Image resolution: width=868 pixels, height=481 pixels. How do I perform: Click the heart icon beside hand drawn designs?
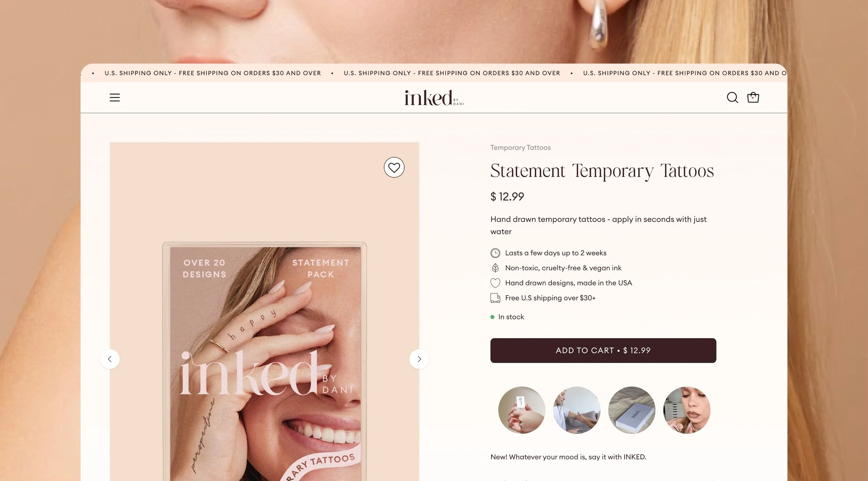[495, 283]
